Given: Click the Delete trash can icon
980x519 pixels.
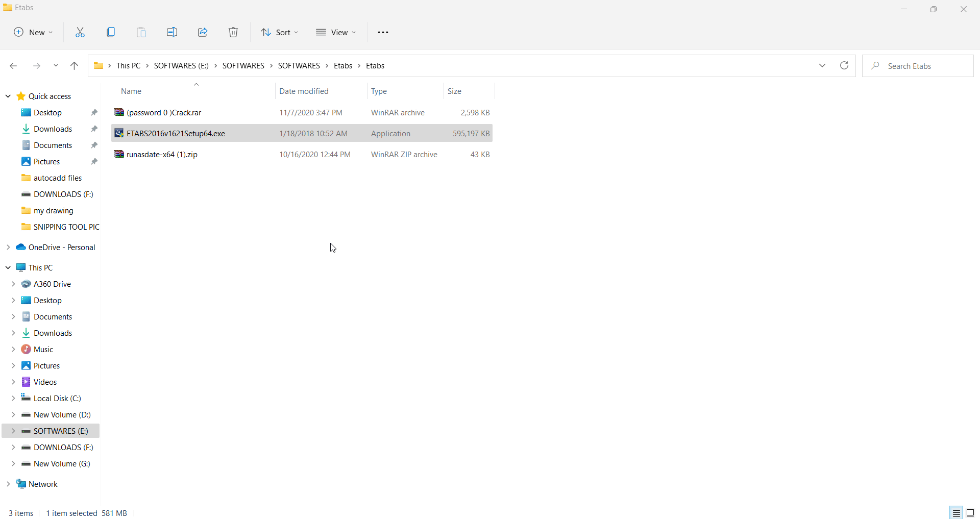Looking at the screenshot, I should pos(233,32).
